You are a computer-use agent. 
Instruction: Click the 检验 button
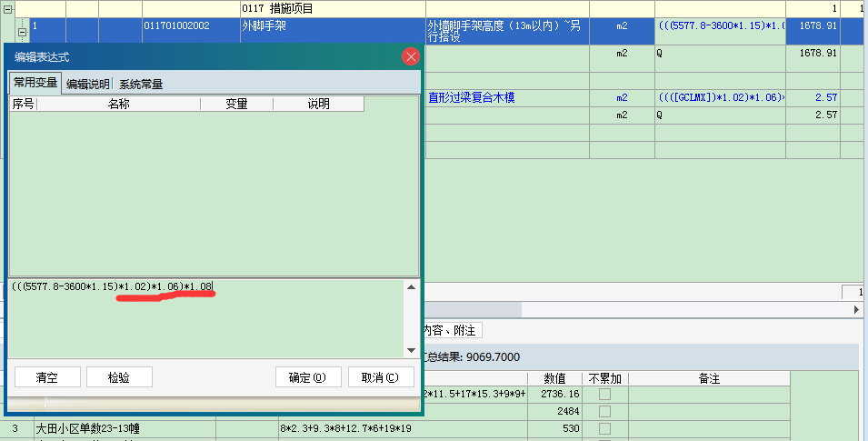(119, 377)
